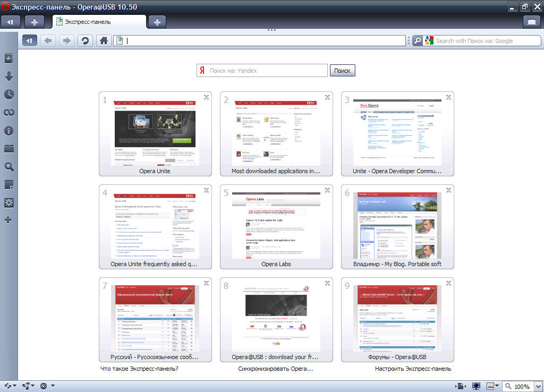Open the Links panel in sidebar
This screenshot has width=544, height=392.
click(x=9, y=113)
